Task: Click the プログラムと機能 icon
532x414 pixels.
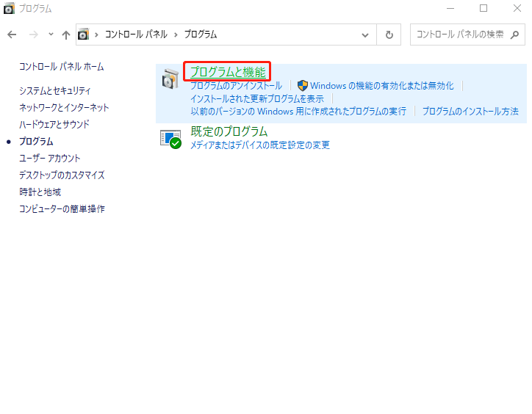Action: (170, 79)
